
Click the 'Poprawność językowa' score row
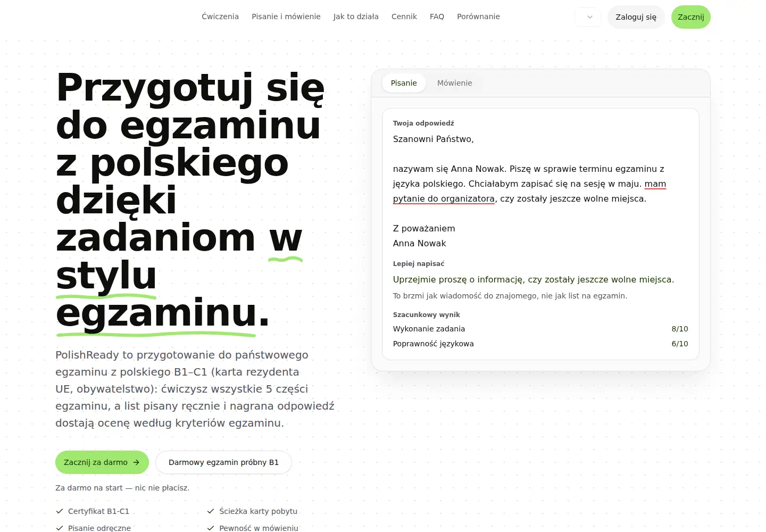[x=540, y=344]
